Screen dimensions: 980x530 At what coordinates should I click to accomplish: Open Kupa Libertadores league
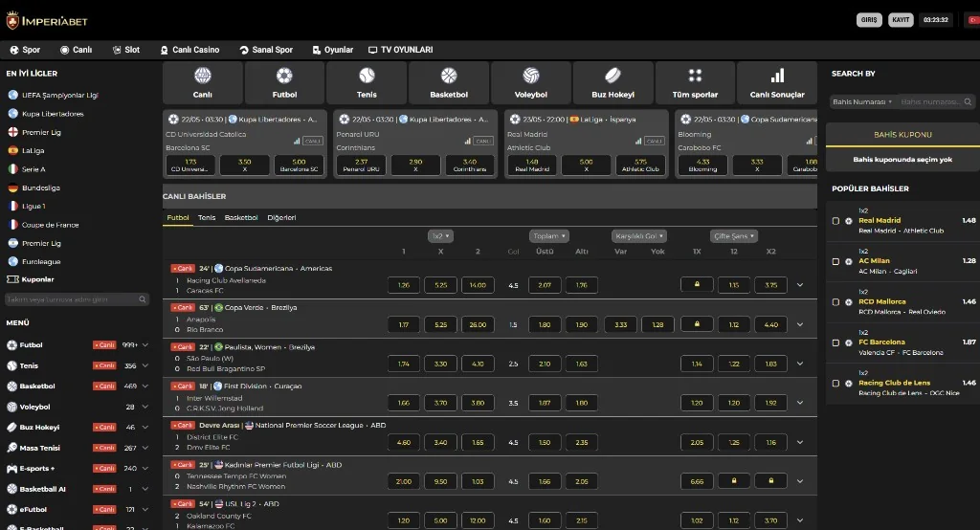click(46, 114)
